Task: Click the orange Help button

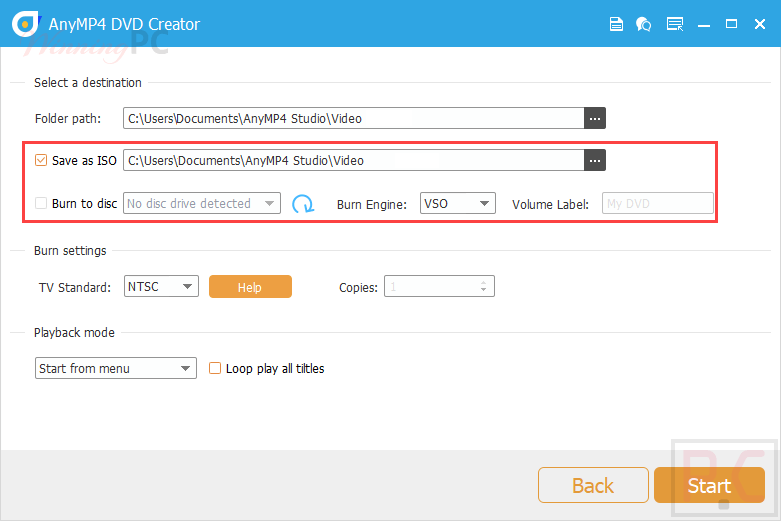Action: (250, 287)
